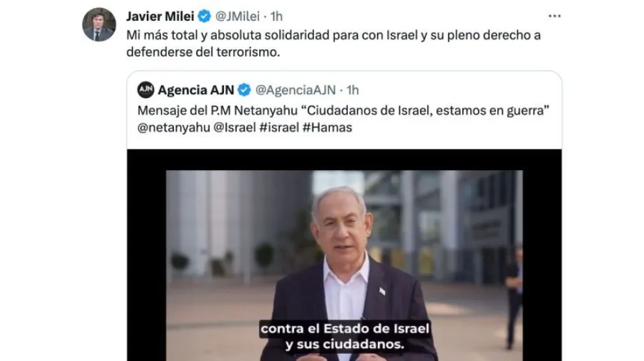Open Javier Milei's profile avatar
Viewport: 644px width, 361px height.
tap(99, 25)
